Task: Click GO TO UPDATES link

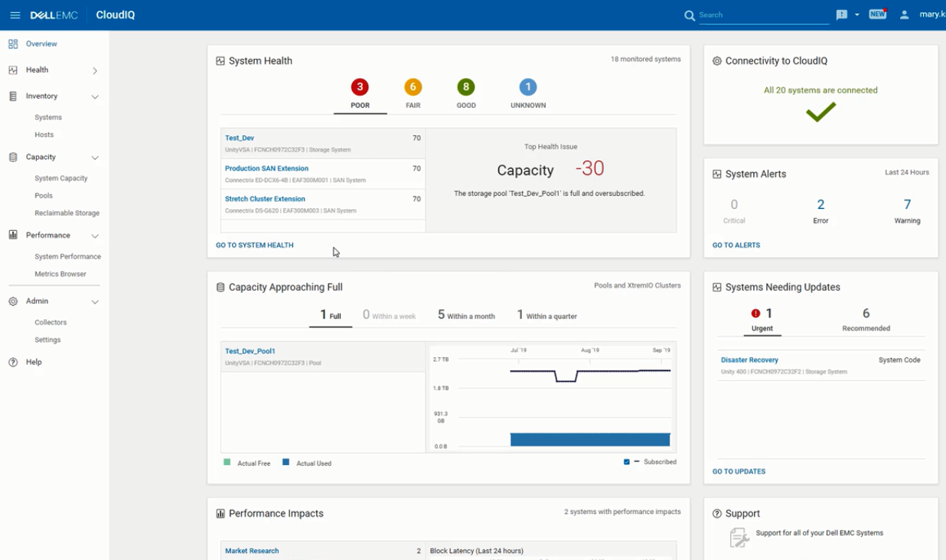Action: [x=739, y=472]
